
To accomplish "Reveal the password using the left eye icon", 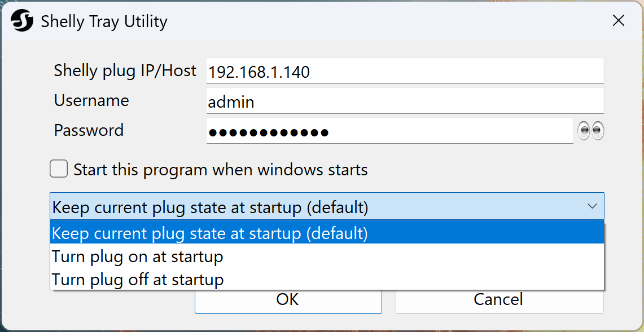I will (583, 130).
